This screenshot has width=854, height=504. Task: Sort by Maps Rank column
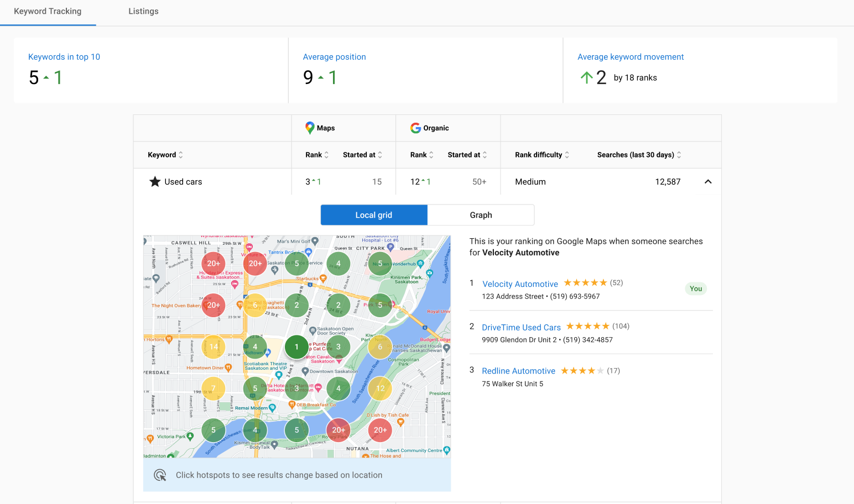pos(317,155)
